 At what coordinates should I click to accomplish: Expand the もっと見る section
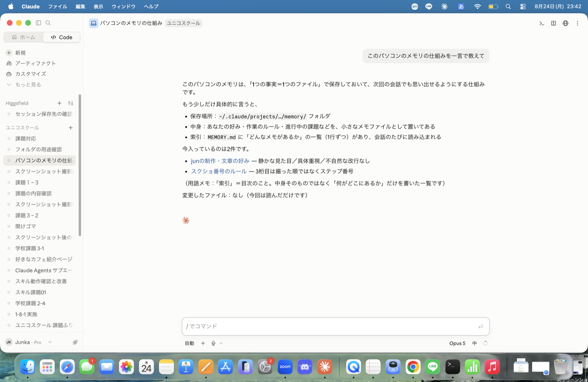[24, 84]
